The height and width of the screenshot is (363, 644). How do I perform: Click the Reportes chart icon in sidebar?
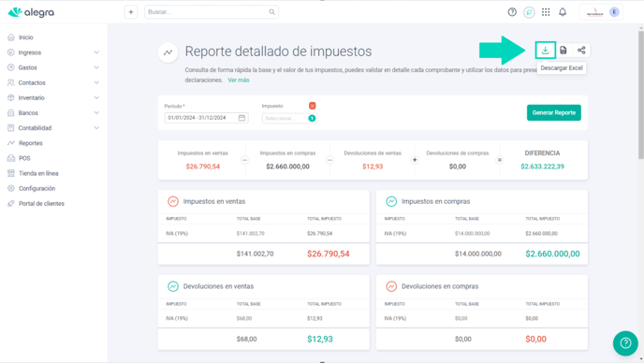pos(11,143)
